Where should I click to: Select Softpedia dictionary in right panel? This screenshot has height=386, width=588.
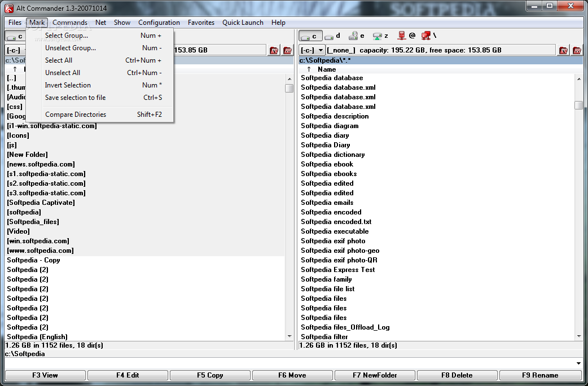332,155
